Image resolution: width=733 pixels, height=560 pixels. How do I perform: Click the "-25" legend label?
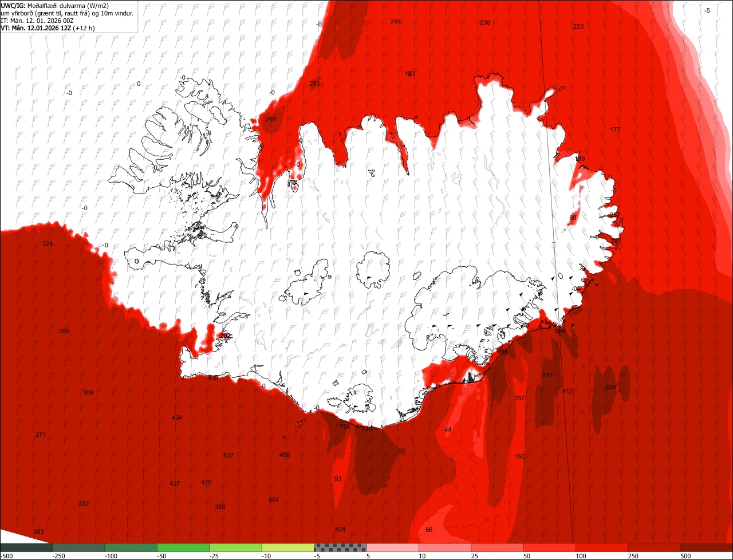(215, 556)
